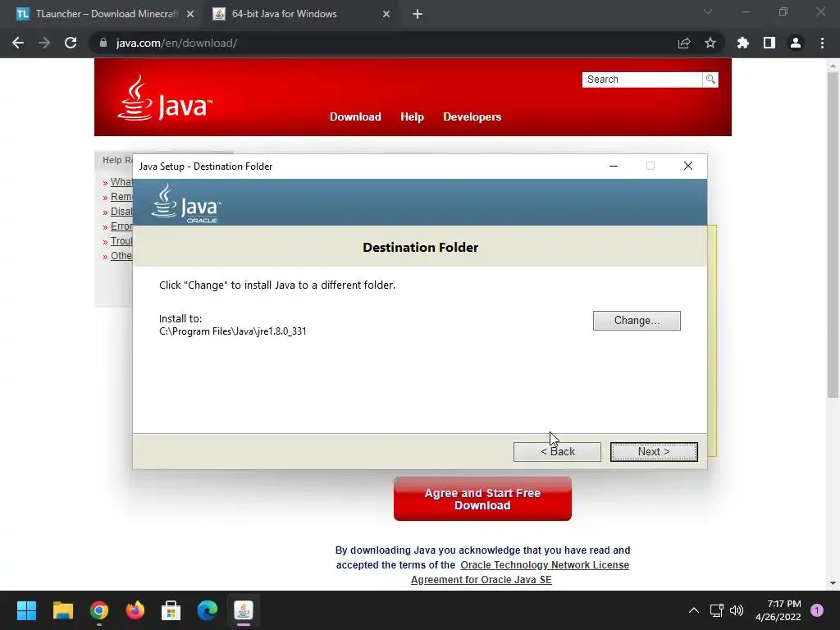Open the clock showing 7:17 PM
The width and height of the screenshot is (840, 630).
coord(778,610)
